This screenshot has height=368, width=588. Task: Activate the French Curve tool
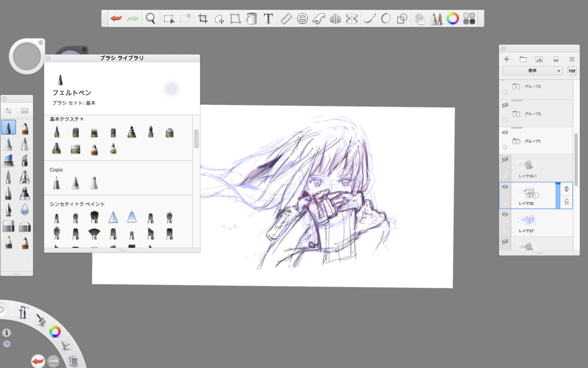click(x=319, y=19)
